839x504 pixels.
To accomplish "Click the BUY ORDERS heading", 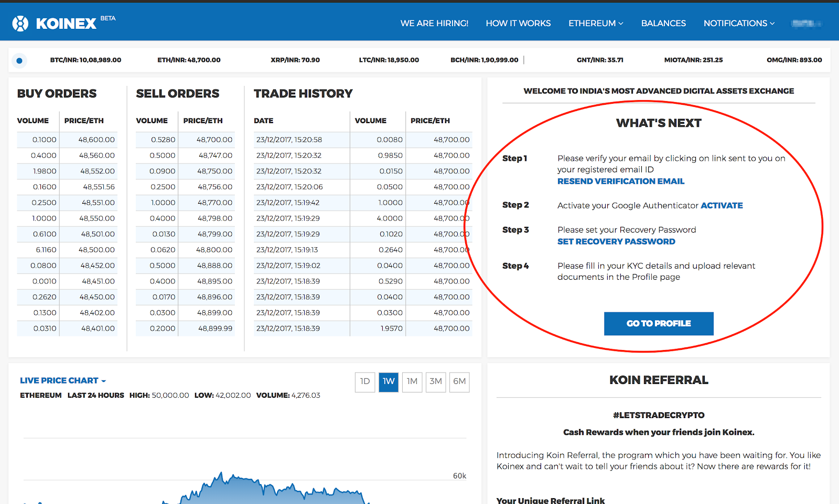I will 57,94.
